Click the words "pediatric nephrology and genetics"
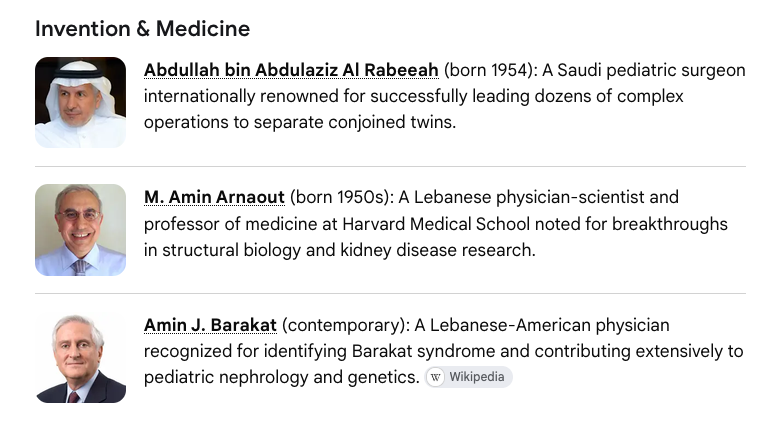 [281, 378]
